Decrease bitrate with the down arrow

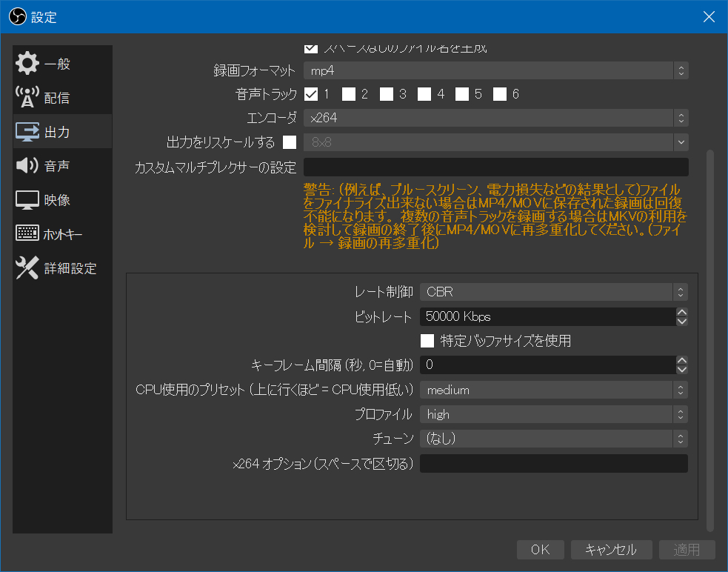(682, 321)
